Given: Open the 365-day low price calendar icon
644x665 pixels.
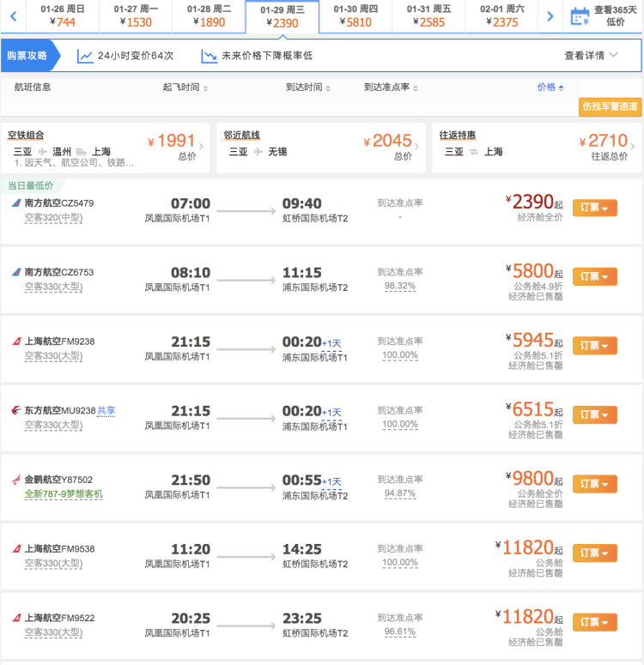Looking at the screenshot, I should tap(580, 15).
